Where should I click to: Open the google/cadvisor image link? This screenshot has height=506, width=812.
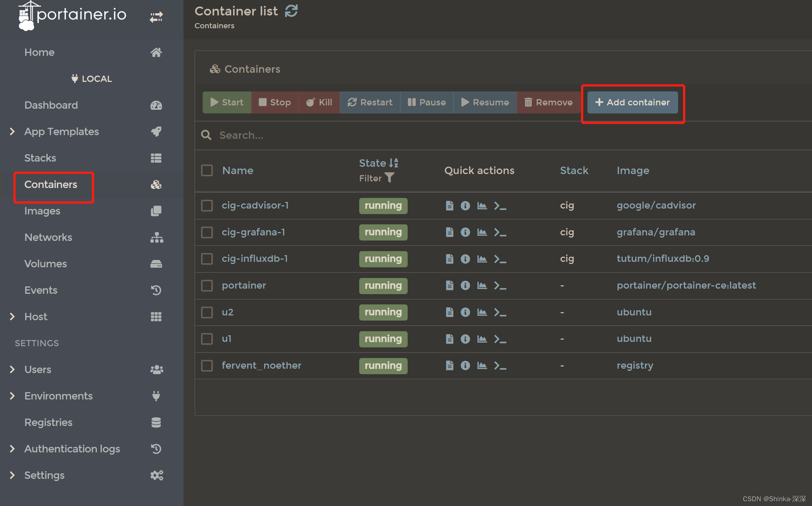pos(656,206)
